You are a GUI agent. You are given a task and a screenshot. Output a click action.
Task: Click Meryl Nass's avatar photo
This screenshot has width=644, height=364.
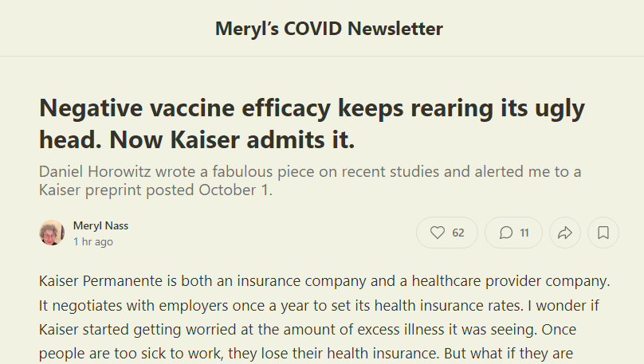click(x=52, y=233)
